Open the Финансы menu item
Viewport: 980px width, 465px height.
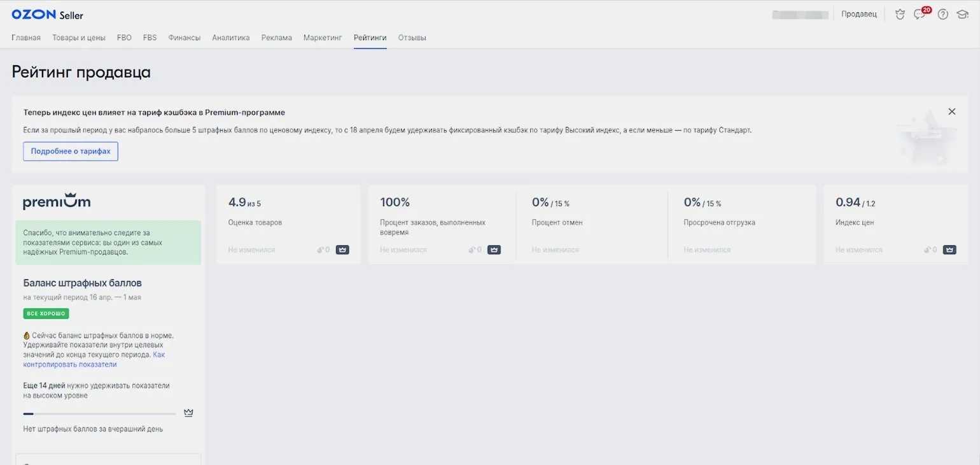[185, 38]
